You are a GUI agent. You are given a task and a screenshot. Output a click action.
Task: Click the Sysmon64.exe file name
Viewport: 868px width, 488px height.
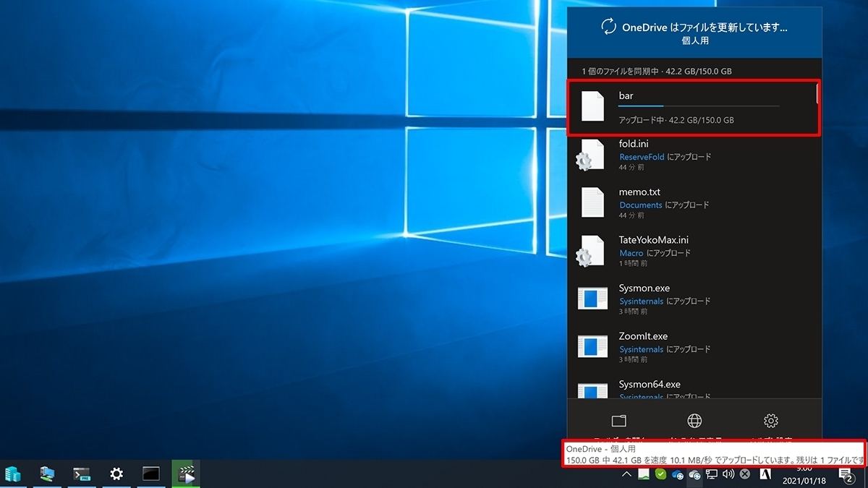650,384
